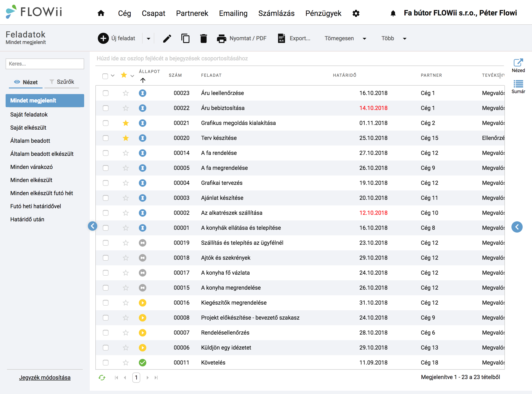Sort by ÁLLAPOT column header
This screenshot has width=532, height=394.
click(149, 72)
